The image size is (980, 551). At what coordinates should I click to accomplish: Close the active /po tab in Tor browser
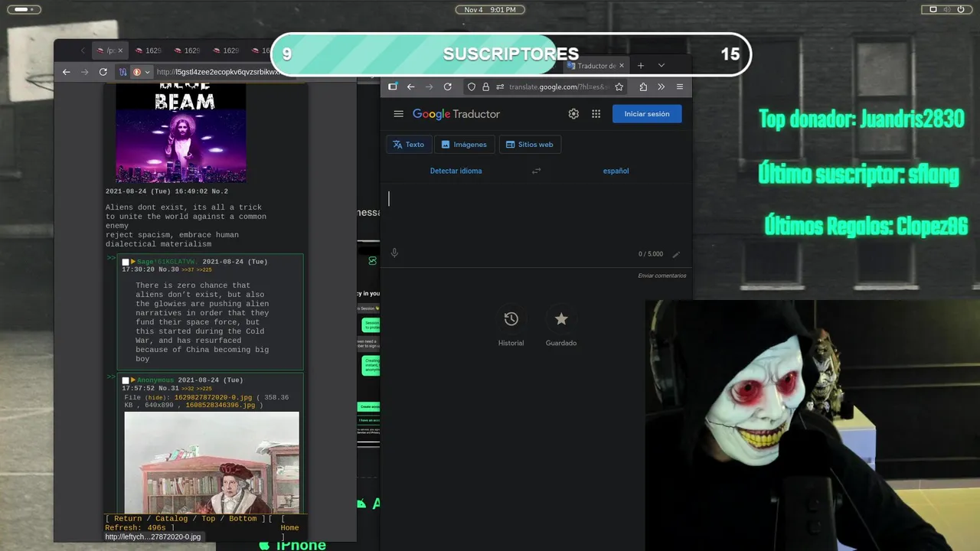[120, 51]
